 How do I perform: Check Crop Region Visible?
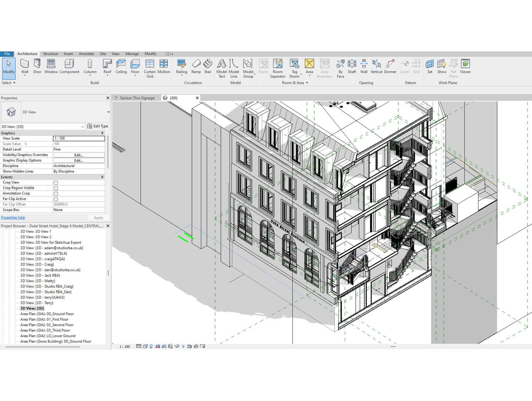pos(56,188)
